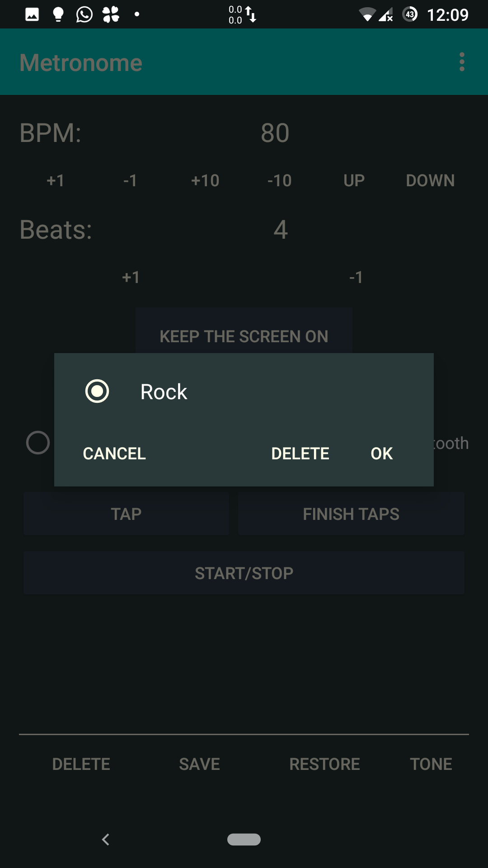Tap the Wi-Fi status icon
Viewport: 488px width, 868px height.
tap(367, 15)
